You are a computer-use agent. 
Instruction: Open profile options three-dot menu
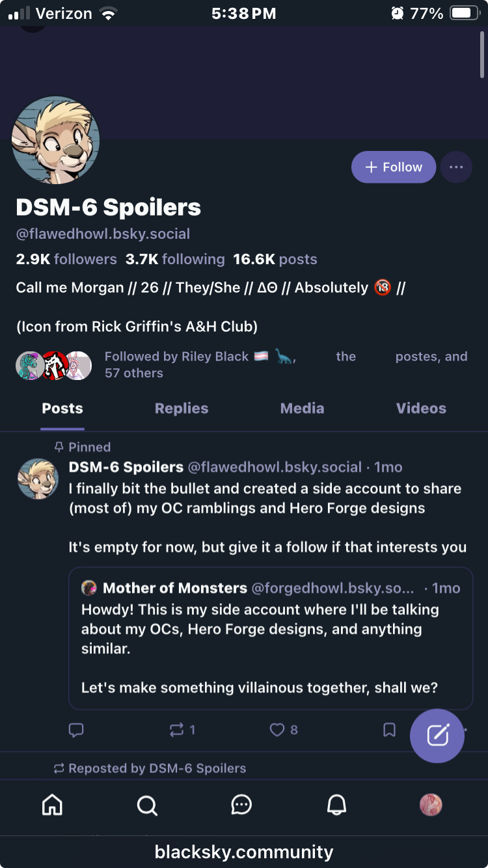point(456,167)
